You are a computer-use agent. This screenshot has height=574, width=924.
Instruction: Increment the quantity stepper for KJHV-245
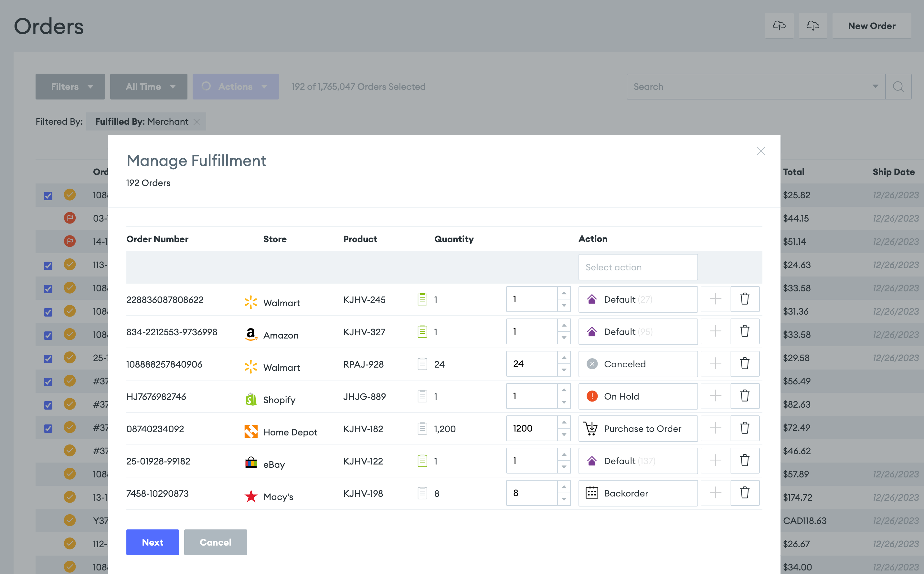(x=564, y=293)
